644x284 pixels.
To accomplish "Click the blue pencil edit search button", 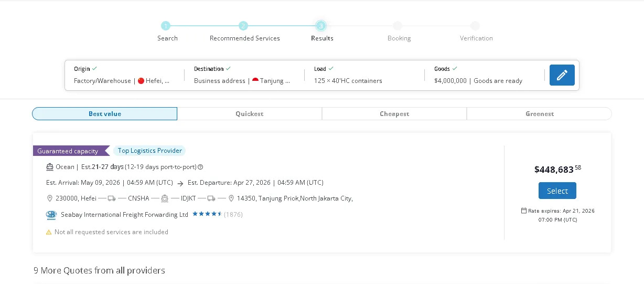I will (562, 75).
